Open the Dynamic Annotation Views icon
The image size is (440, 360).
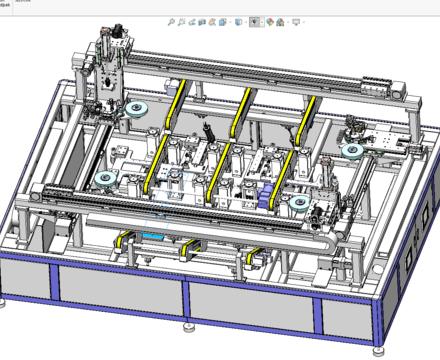[212, 22]
